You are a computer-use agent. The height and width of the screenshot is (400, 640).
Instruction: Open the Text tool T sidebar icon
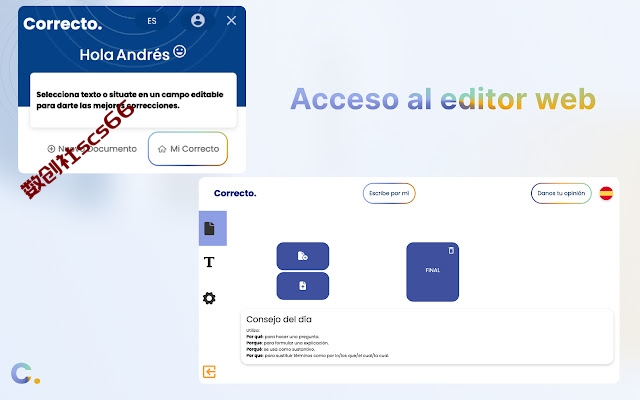coord(209,262)
